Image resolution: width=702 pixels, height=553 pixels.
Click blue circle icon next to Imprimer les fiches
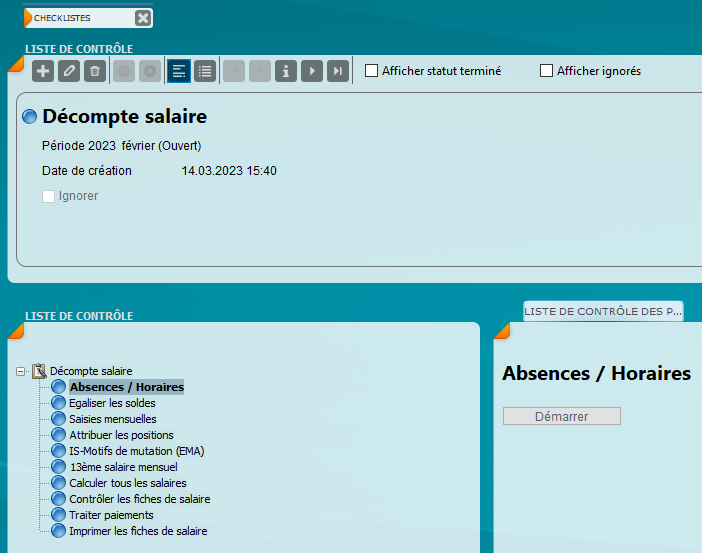tap(58, 531)
